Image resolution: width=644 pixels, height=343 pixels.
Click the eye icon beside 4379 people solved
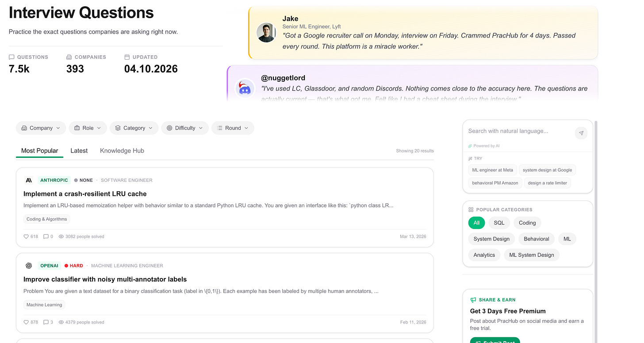tap(61, 322)
